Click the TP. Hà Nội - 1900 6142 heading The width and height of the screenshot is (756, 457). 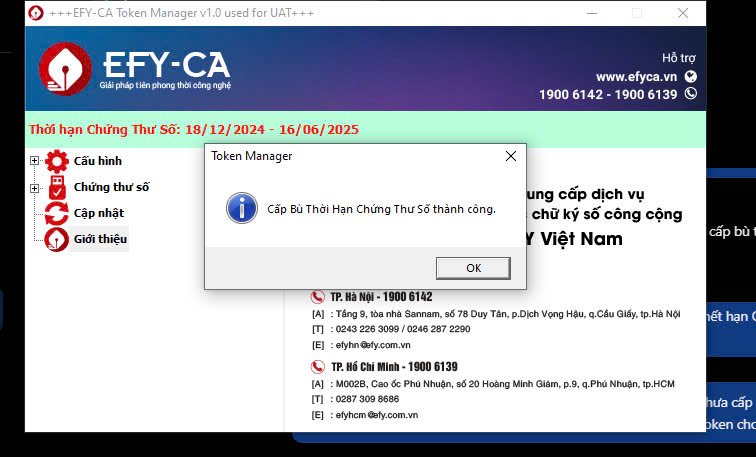coord(381,297)
